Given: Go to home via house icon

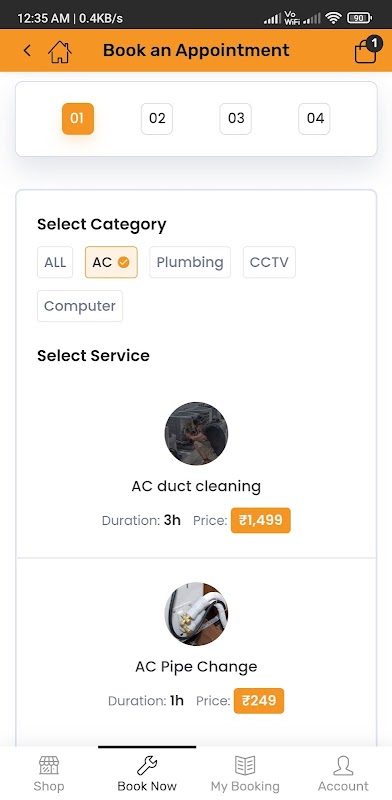Looking at the screenshot, I should (x=60, y=51).
